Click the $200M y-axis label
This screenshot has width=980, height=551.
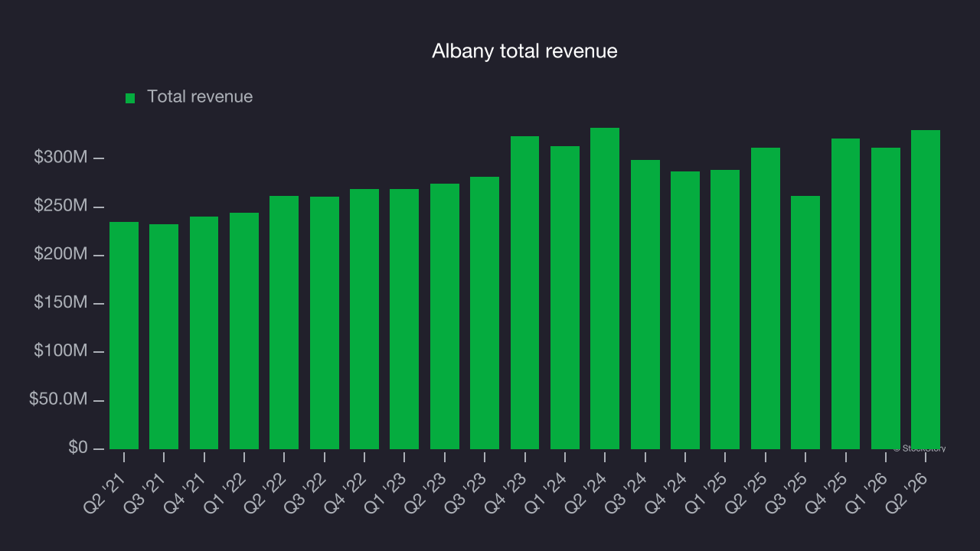[x=60, y=254]
